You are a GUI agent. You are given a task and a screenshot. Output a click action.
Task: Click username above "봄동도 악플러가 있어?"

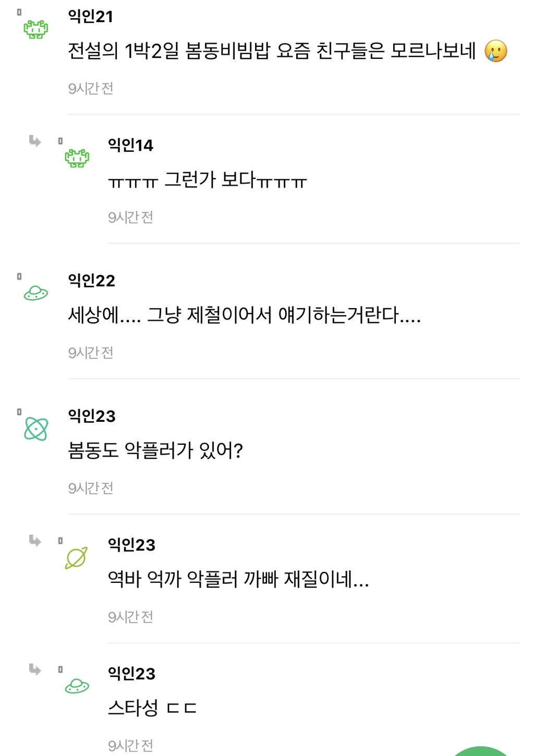(x=91, y=416)
